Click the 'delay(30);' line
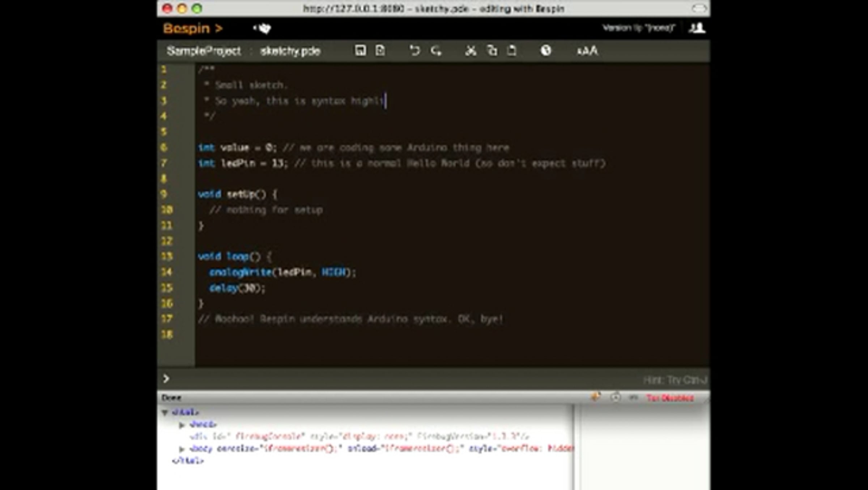 tap(237, 288)
